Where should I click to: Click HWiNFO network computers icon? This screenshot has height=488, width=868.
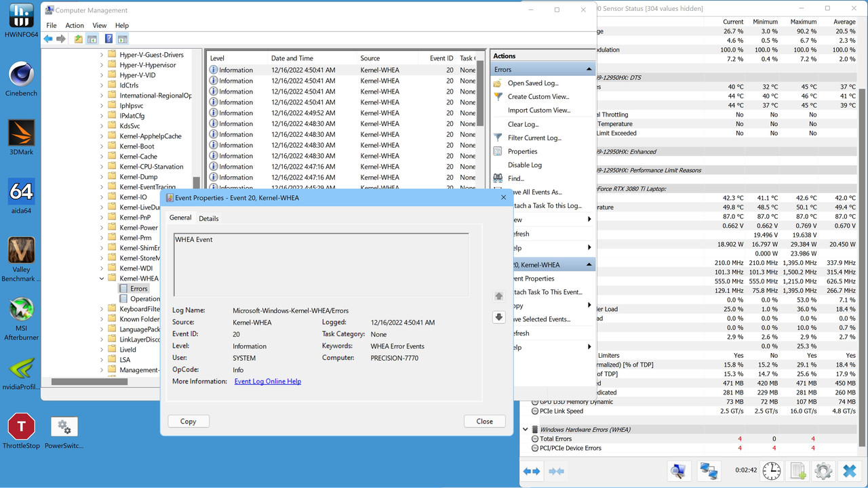click(709, 470)
